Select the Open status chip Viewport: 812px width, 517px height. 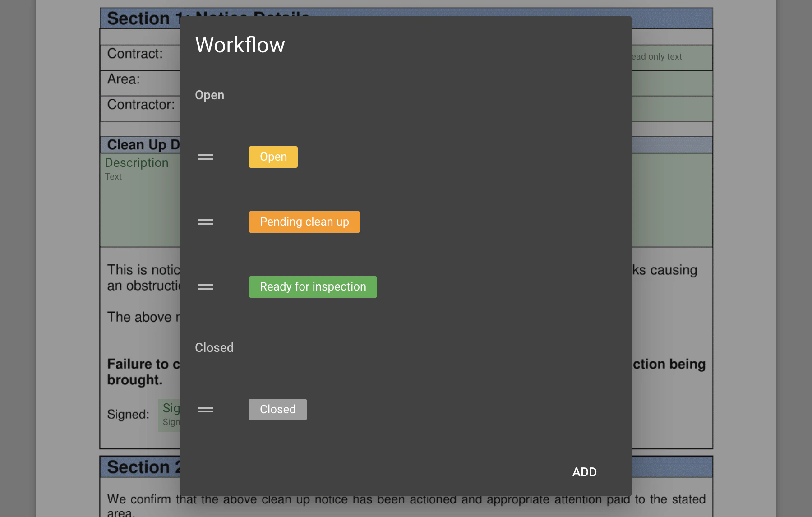tap(272, 157)
